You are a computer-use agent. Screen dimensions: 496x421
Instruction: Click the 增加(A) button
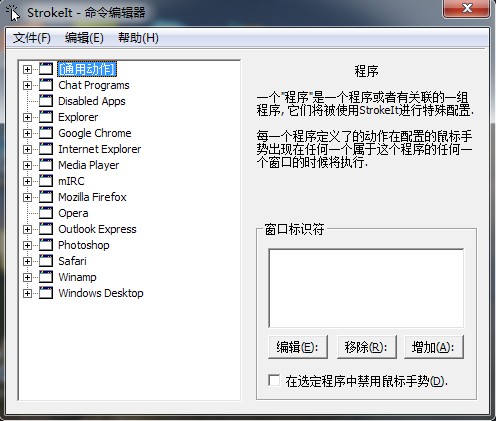pos(434,347)
